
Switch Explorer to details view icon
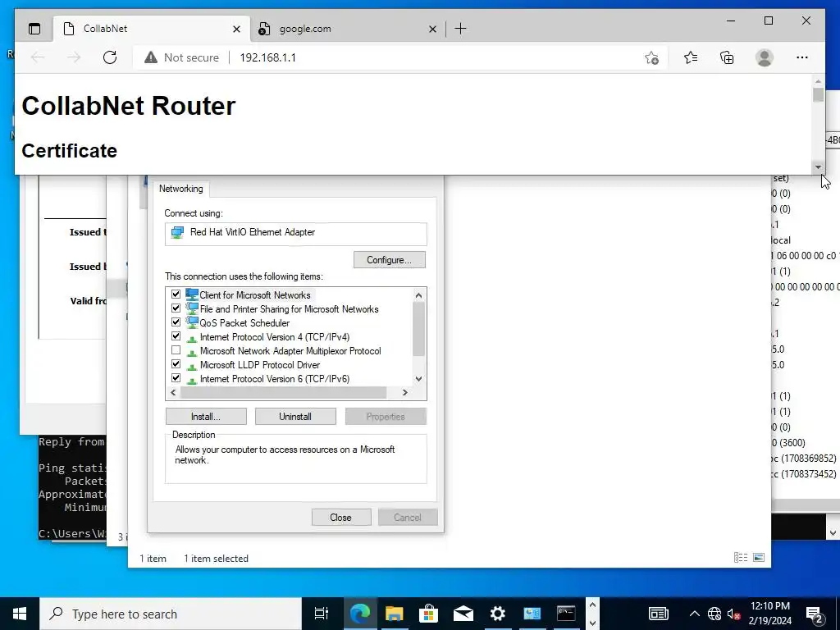point(741,558)
